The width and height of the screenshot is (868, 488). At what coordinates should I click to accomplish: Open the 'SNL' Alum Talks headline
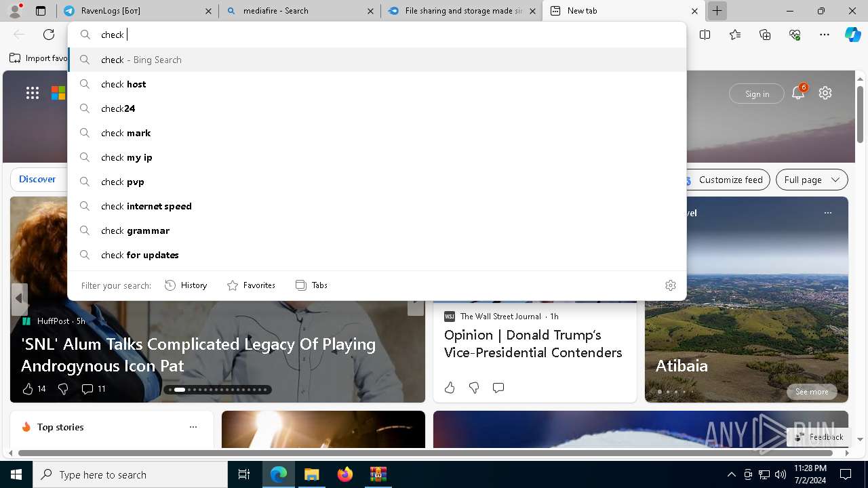point(198,354)
